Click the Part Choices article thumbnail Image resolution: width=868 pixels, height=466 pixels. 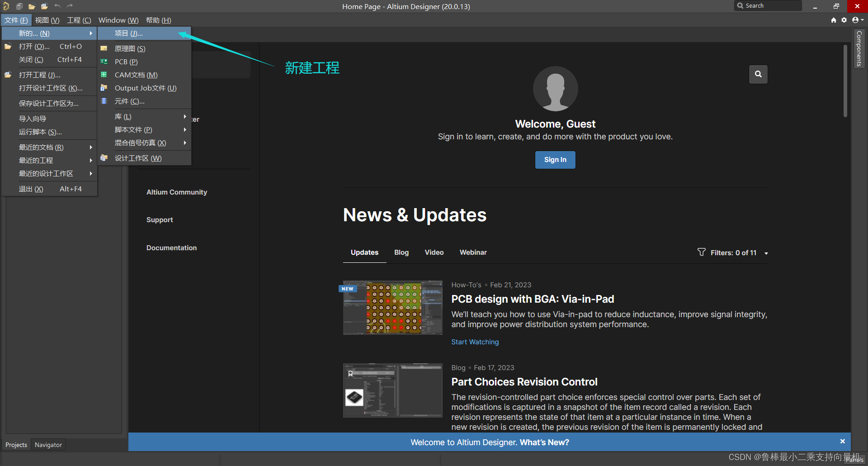pyautogui.click(x=392, y=390)
